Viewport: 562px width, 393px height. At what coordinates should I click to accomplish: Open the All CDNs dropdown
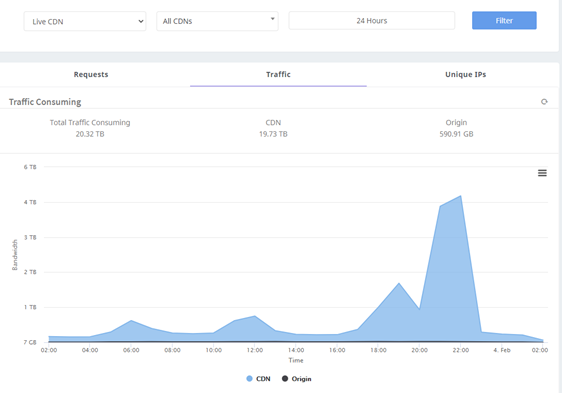[217, 21]
